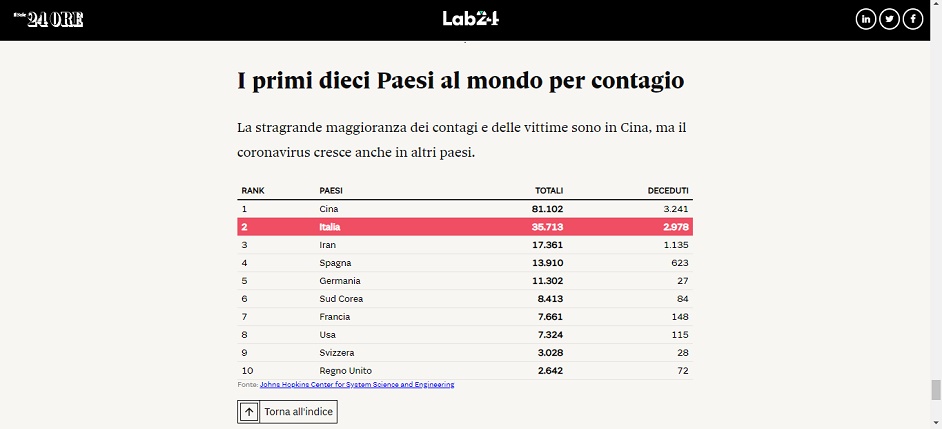Open the Johns Hopkins Center source link

point(357,385)
